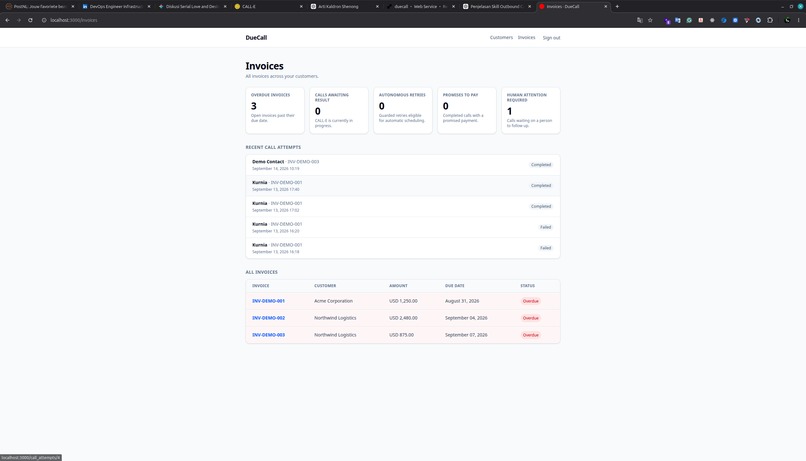Image resolution: width=806 pixels, height=461 pixels.
Task: Open invoice INV-DEMO-002 link
Action: [268, 318]
